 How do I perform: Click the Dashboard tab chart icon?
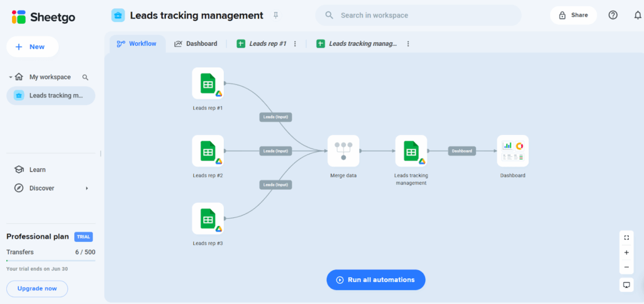(x=178, y=43)
